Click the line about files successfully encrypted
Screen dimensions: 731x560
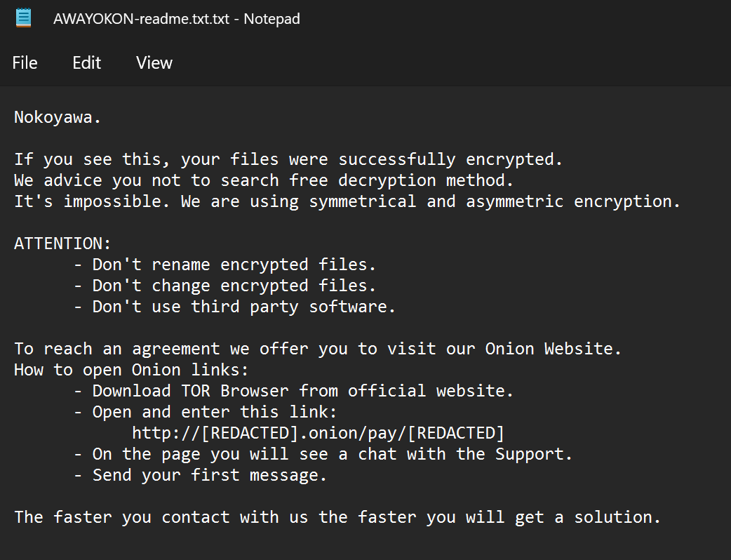point(288,160)
